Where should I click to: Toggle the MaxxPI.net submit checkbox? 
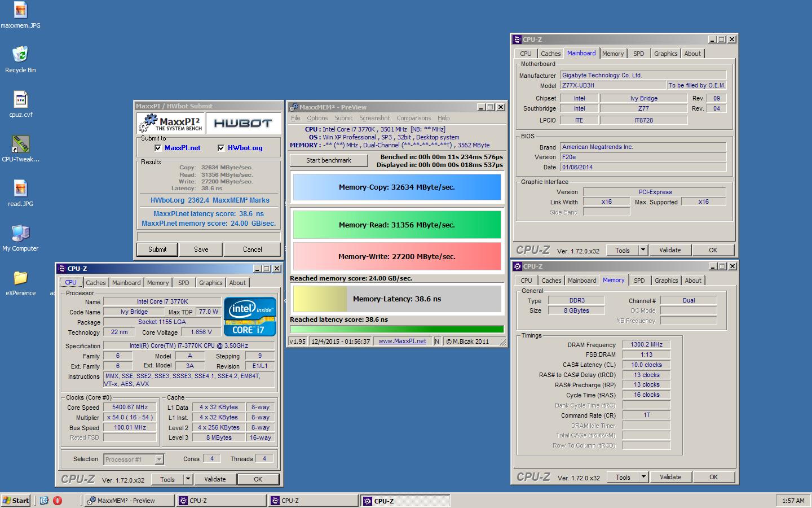(158, 148)
